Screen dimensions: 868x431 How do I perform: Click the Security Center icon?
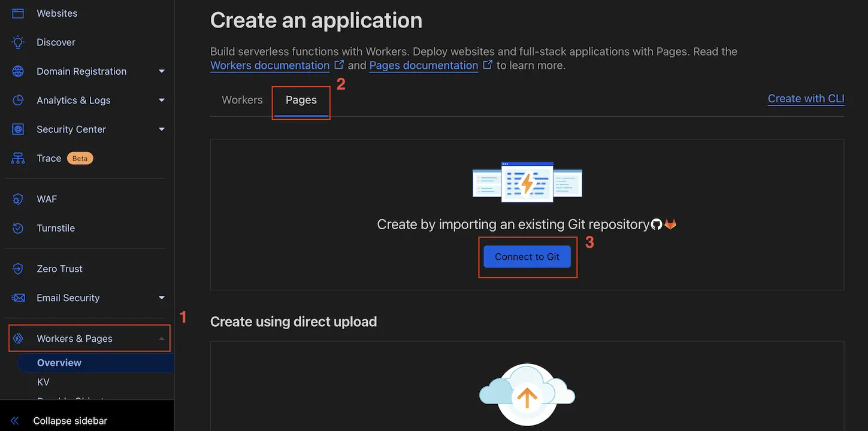(x=18, y=129)
